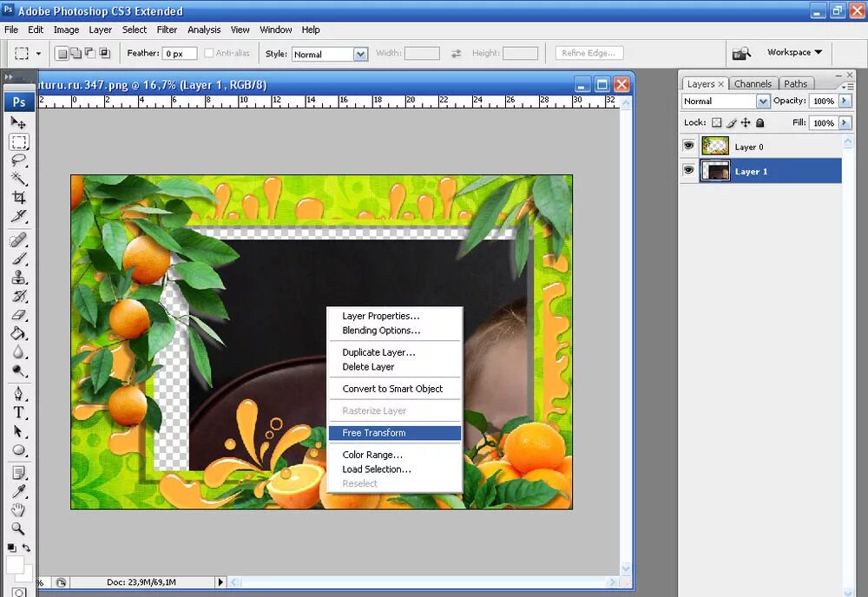Open the Analysis menu

click(204, 30)
